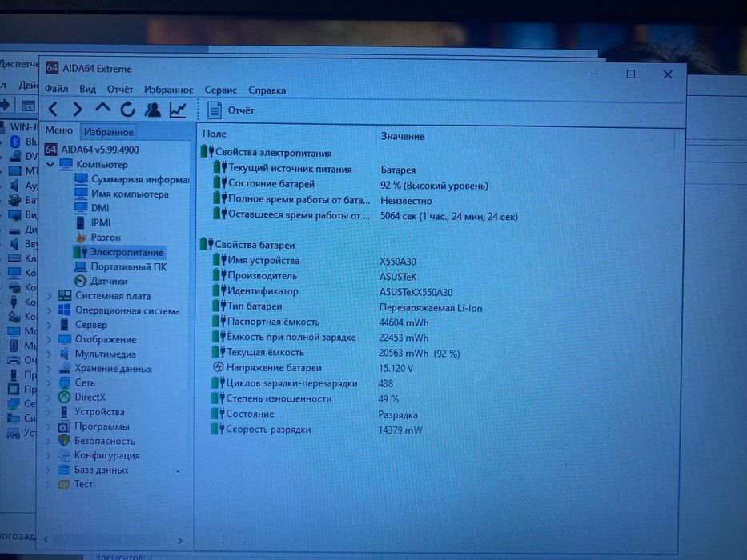The height and width of the screenshot is (560, 747).
Task: Collapse the Компьютер tree node
Action: tap(50, 165)
